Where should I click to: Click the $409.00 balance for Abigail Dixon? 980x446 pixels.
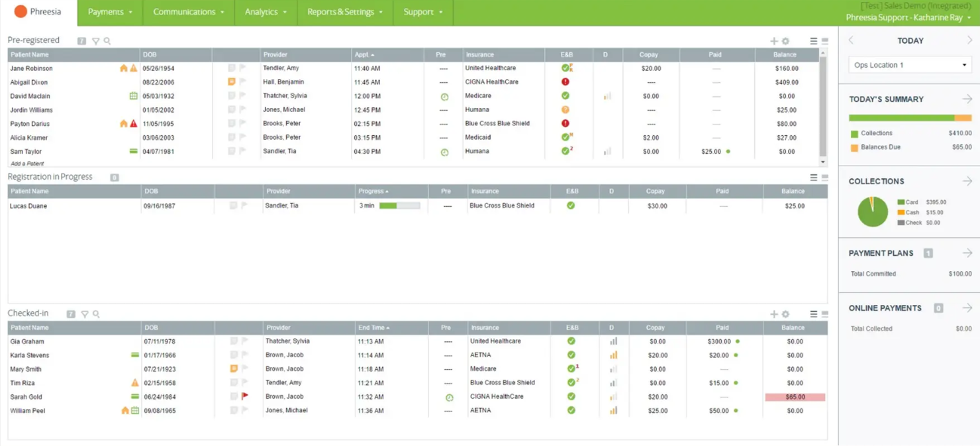787,82
